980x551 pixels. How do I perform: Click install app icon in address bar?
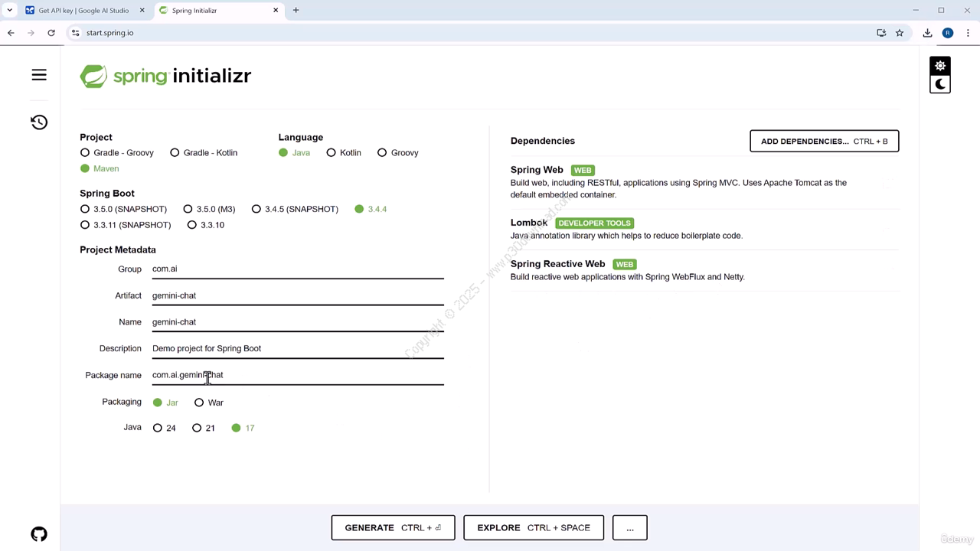pos(881,33)
